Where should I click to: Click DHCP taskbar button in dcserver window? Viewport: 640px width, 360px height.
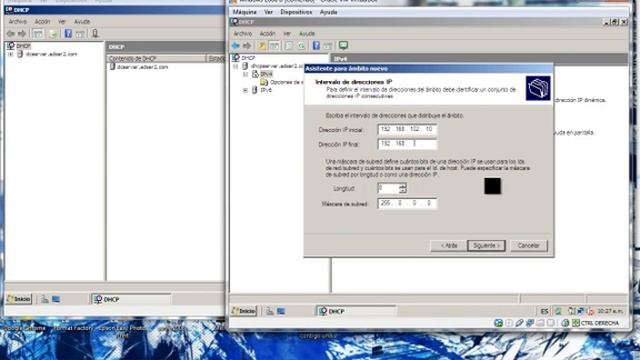[x=131, y=299]
